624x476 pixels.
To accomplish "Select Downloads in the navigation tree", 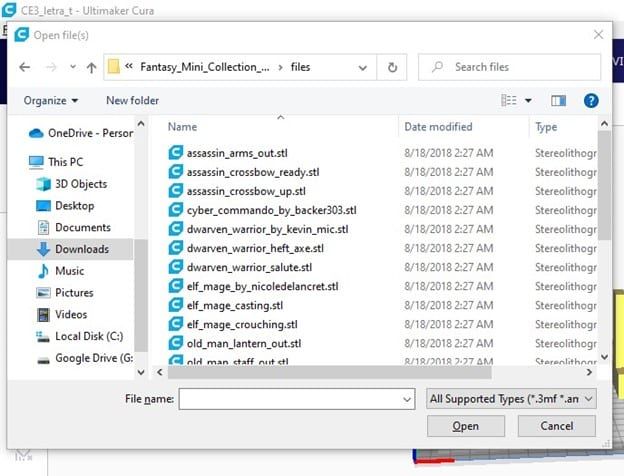I will (81, 249).
